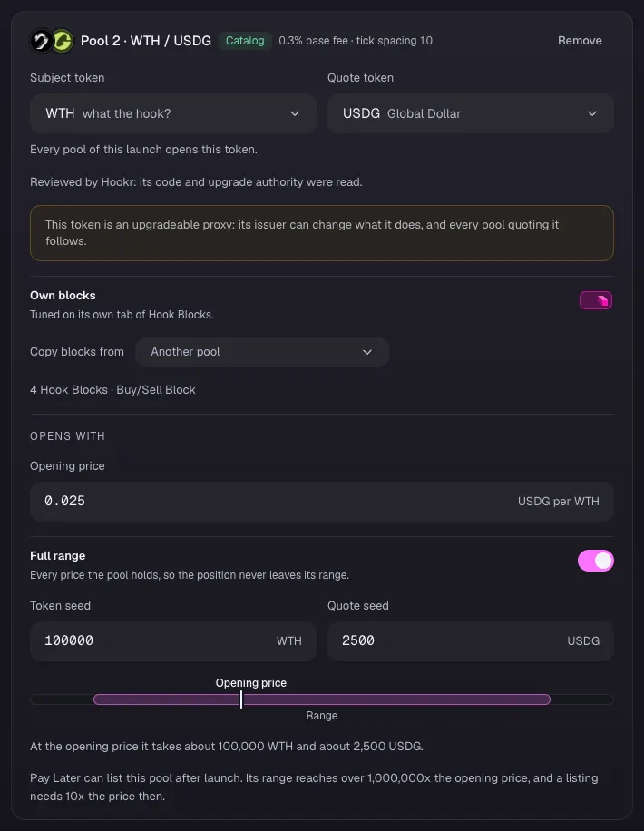Click the Opening price input field

[x=322, y=502]
